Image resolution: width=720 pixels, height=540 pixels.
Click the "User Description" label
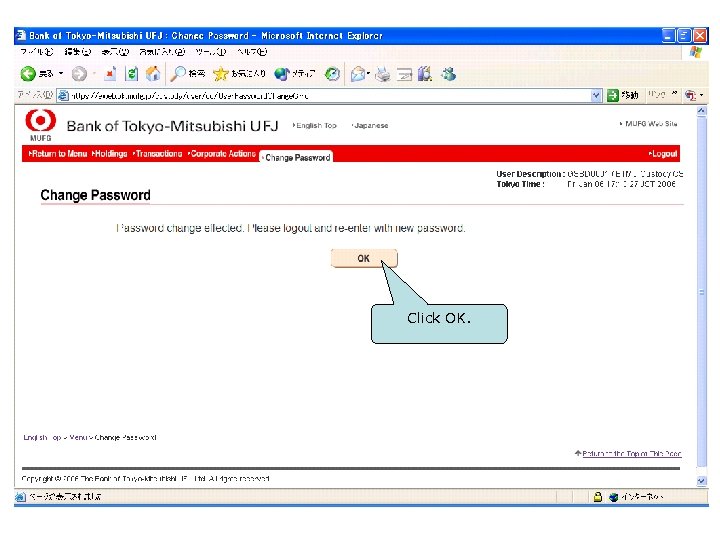[x=530, y=174]
